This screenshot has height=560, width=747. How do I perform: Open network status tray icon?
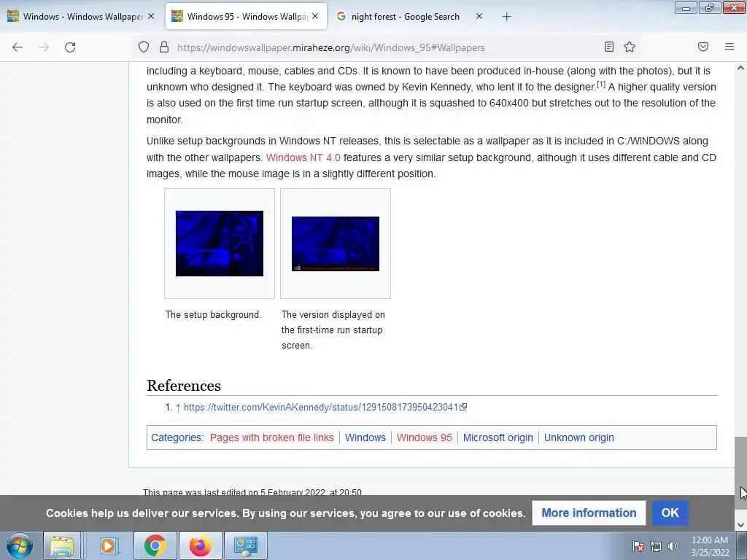point(656,546)
